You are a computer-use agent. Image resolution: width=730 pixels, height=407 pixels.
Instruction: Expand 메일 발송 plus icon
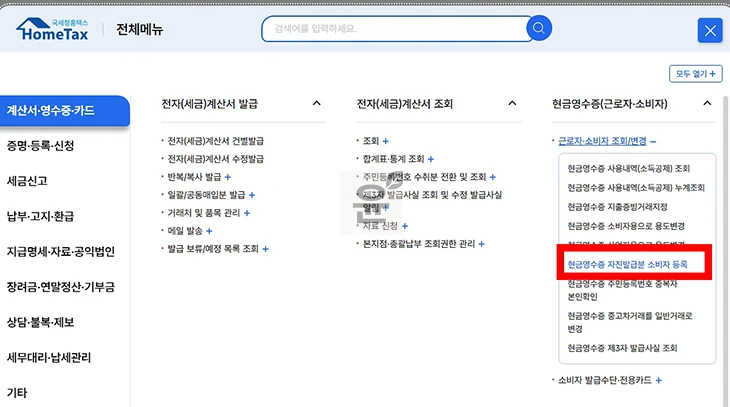209,231
